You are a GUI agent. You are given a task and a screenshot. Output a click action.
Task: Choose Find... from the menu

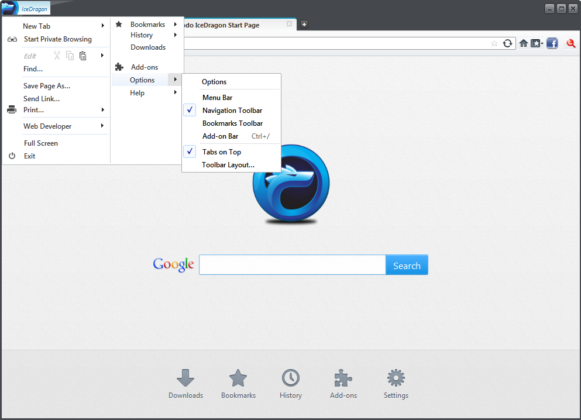point(33,69)
